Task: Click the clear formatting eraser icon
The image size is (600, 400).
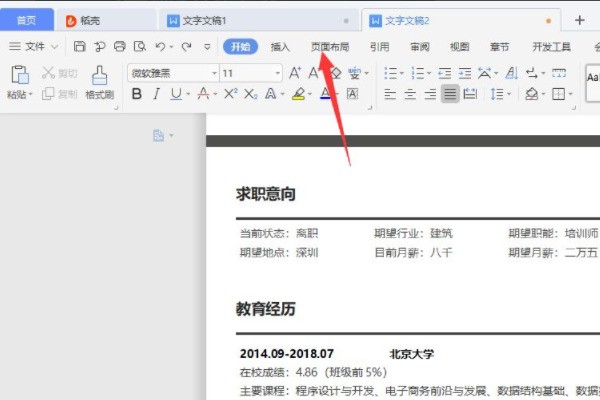Action: tap(336, 73)
